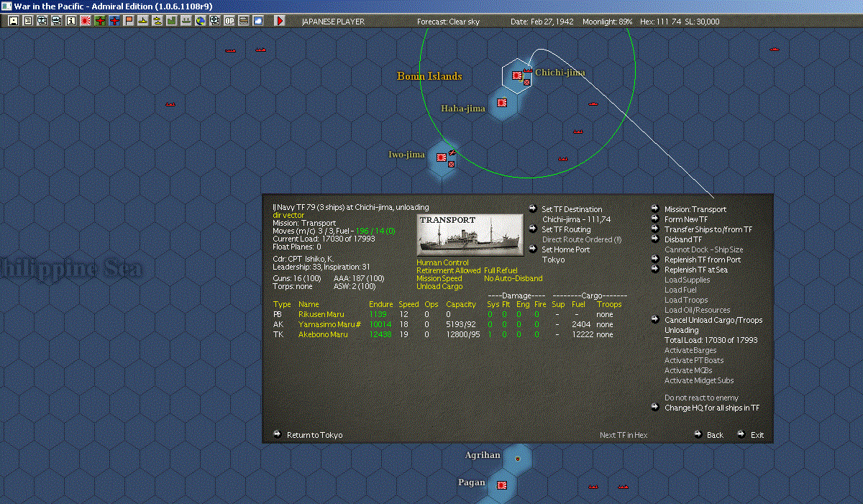Toggle the dir vector option
The image size is (863, 504).
(288, 215)
